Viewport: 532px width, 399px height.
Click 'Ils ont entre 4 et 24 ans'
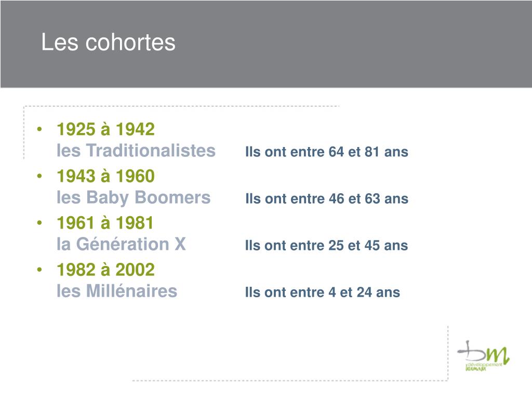[322, 292]
